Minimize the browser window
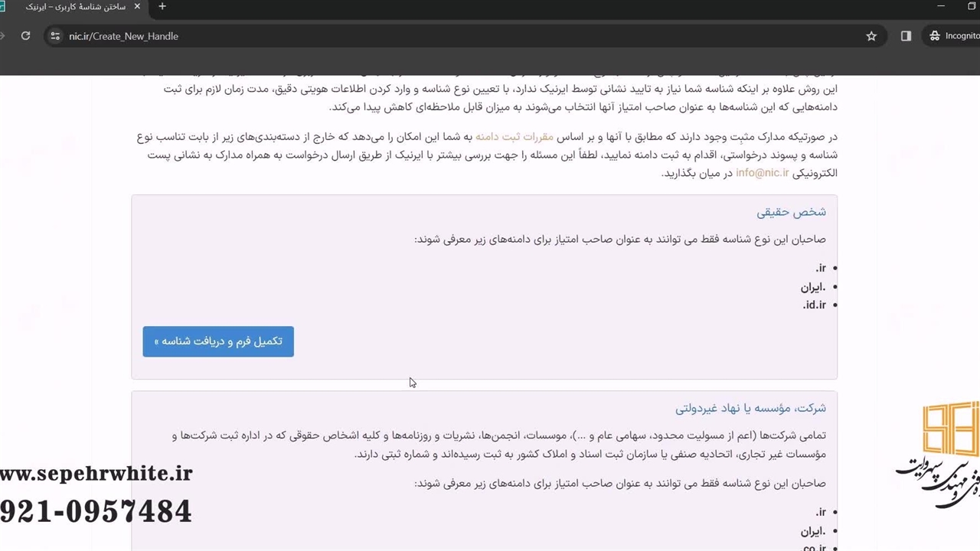The width and height of the screenshot is (980, 551). pyautogui.click(x=940, y=7)
